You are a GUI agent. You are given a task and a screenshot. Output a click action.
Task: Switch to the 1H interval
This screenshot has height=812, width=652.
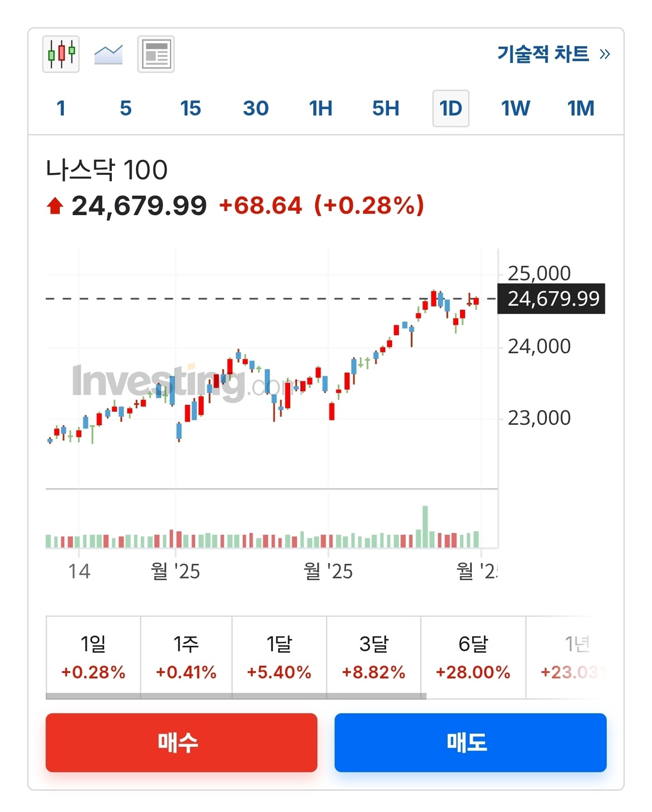tap(321, 109)
